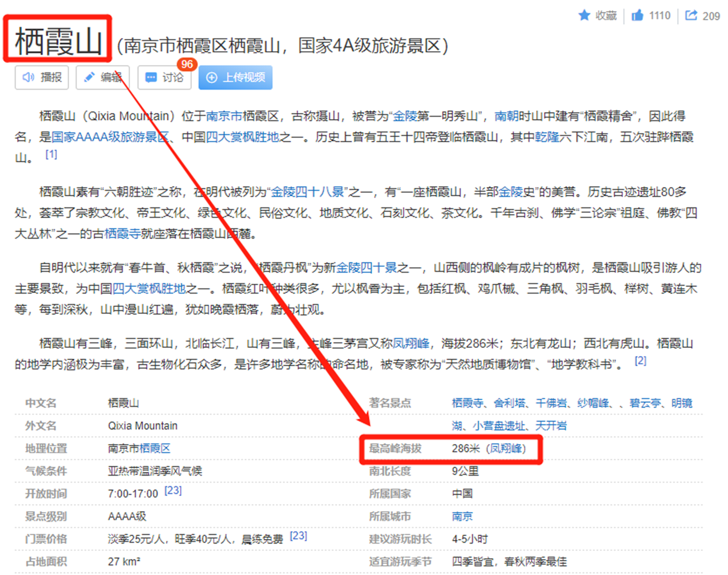Open the 千佛岩 attraction link
Image resolution: width=728 pixels, height=575 pixels.
(x=551, y=403)
